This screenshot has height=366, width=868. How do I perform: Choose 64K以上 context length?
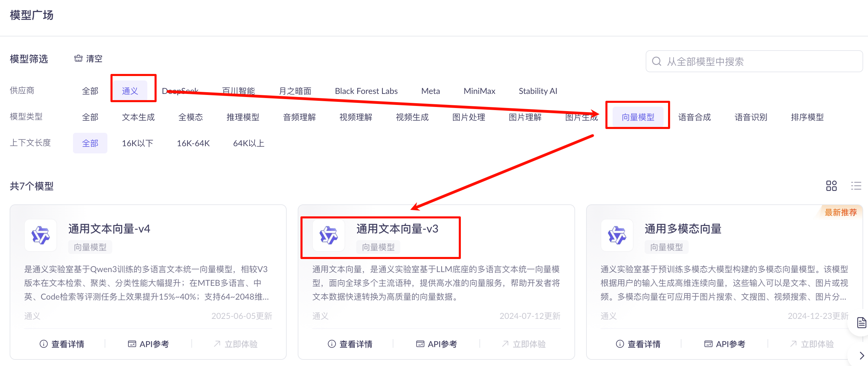pos(248,143)
